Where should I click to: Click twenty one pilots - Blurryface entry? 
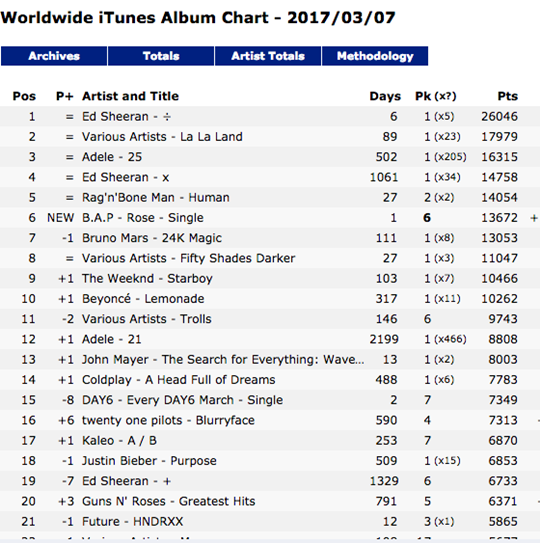[x=168, y=420]
